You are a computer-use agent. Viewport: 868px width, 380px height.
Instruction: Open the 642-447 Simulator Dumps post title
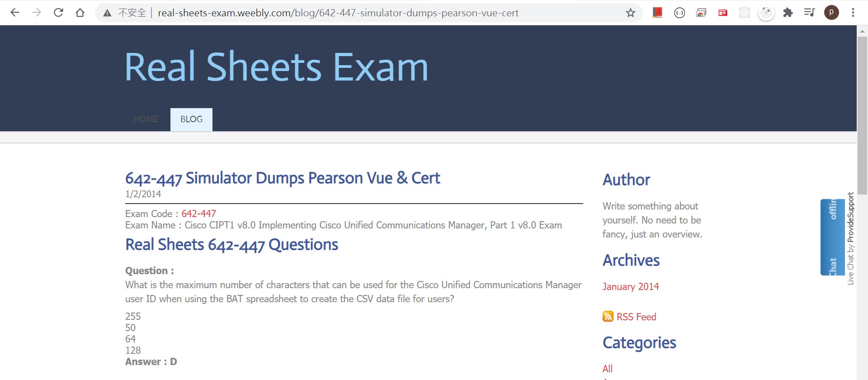point(283,178)
